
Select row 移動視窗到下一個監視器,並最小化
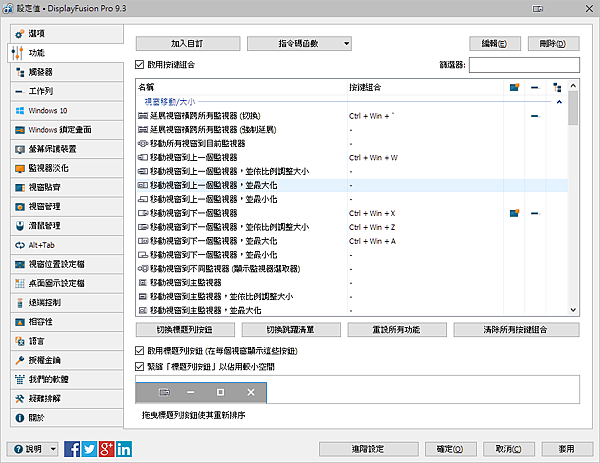pos(352,255)
